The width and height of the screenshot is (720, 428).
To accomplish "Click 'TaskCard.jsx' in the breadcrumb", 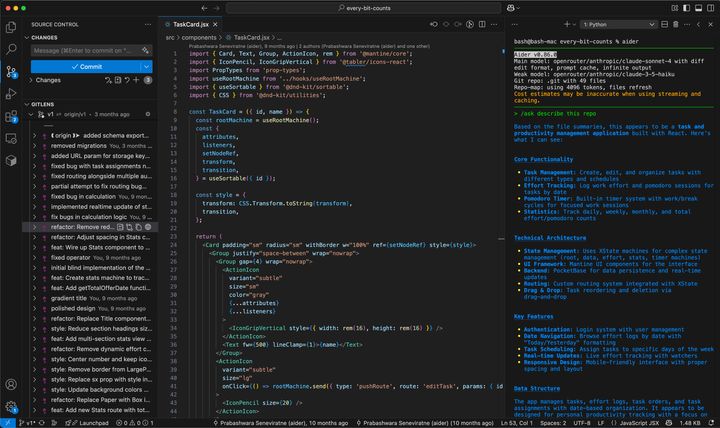I will tap(252, 38).
